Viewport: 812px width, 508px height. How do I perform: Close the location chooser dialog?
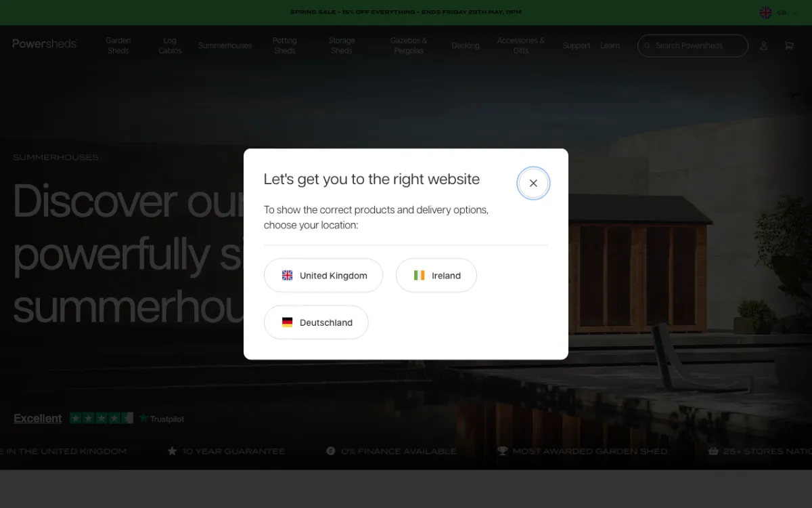pyautogui.click(x=533, y=183)
